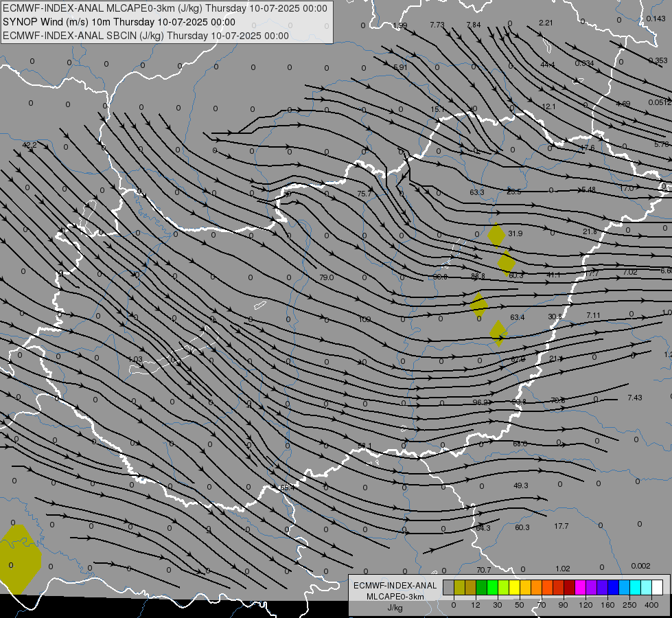Click the legend label ECMWF-INDEX-ANAL
The width and height of the screenshot is (672, 618).
(x=395, y=586)
